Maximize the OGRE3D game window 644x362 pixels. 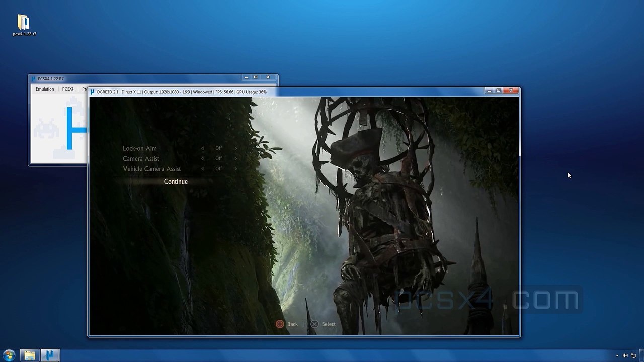[x=499, y=90]
